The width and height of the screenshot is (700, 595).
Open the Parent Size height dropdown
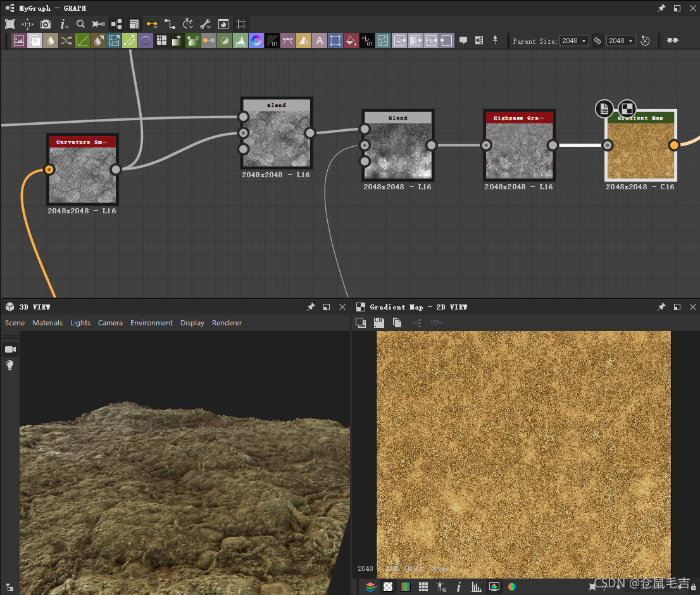click(x=621, y=41)
